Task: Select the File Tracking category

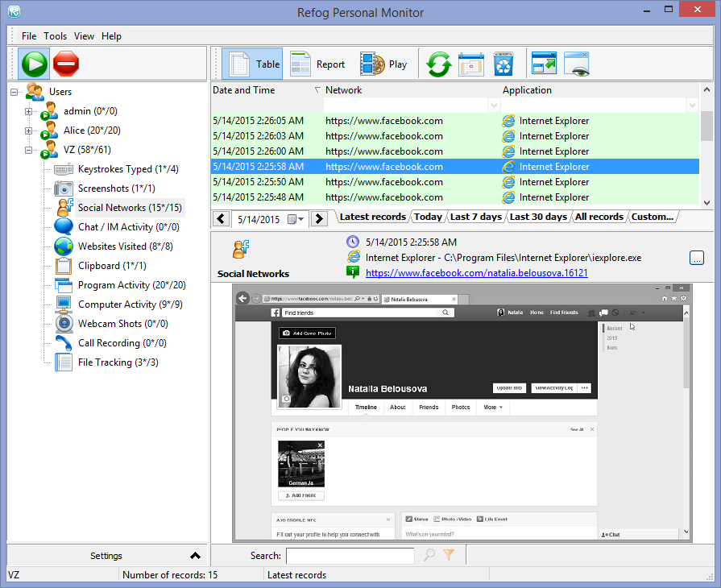Action: click(x=106, y=362)
